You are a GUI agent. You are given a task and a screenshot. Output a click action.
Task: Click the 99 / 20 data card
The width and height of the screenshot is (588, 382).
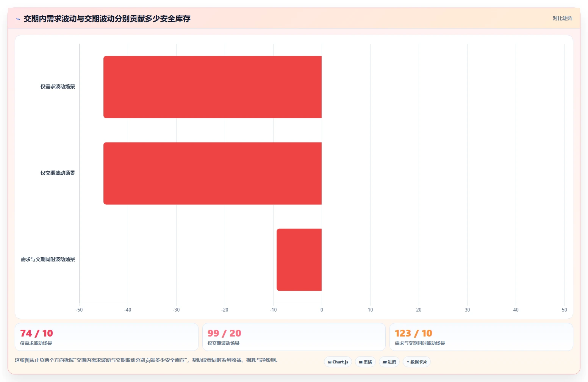point(294,337)
